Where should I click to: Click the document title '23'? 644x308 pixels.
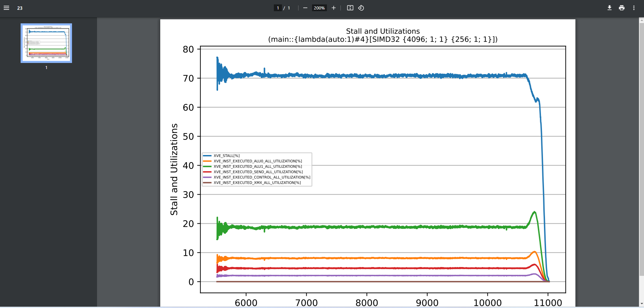click(x=20, y=8)
